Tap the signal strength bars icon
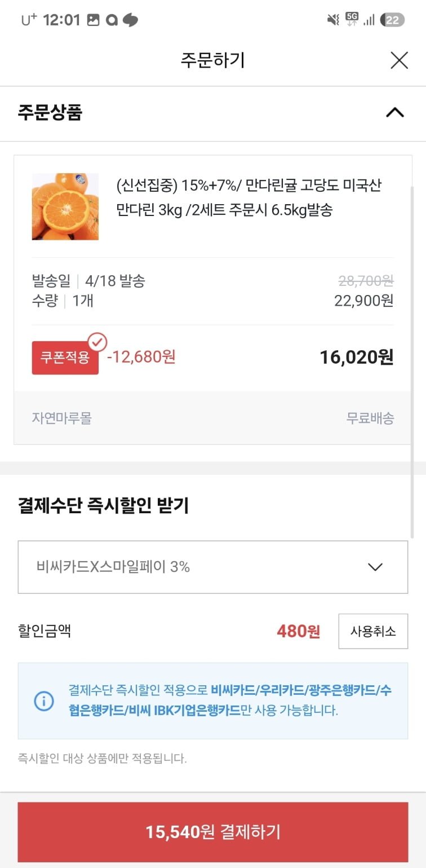 coord(369,20)
